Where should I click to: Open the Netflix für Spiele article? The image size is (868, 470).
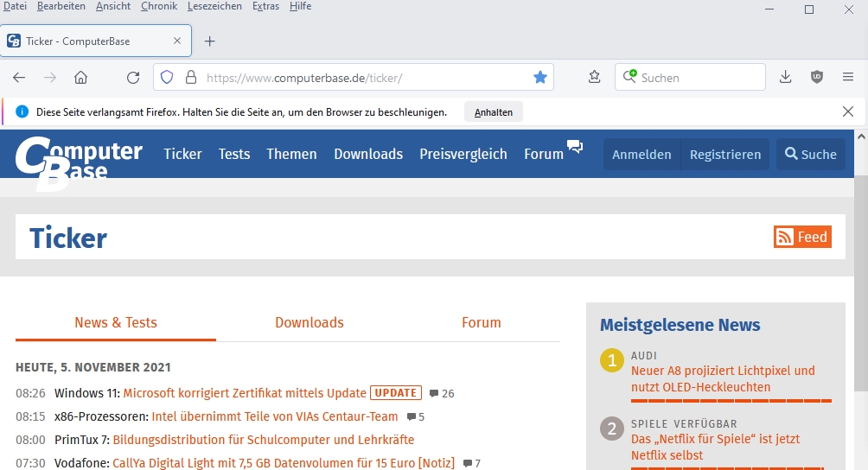click(x=715, y=447)
